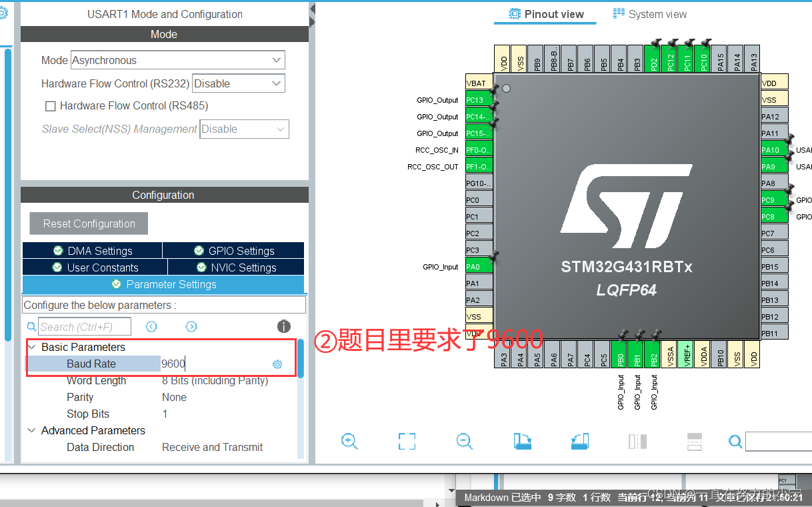Viewport: 812px width, 507px height.
Task: Open the NVIC Settings tab
Action: pos(236,268)
